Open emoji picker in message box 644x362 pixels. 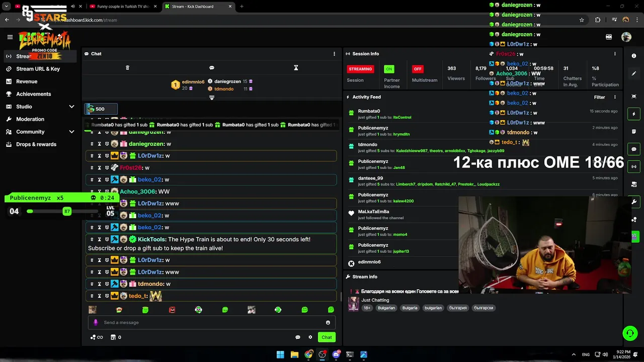tap(328, 322)
